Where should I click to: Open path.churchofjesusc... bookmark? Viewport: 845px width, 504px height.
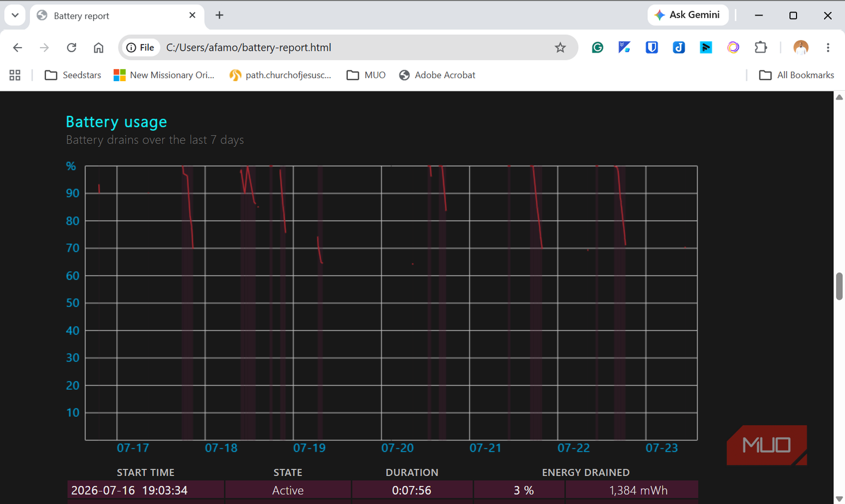(x=280, y=75)
